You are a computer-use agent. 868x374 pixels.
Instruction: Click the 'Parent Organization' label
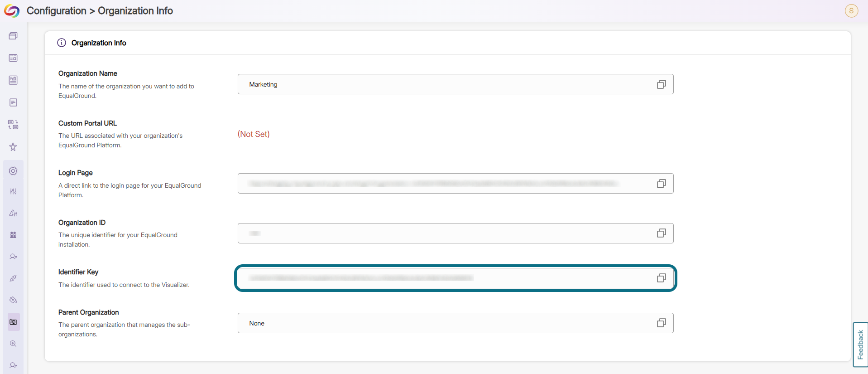point(89,312)
